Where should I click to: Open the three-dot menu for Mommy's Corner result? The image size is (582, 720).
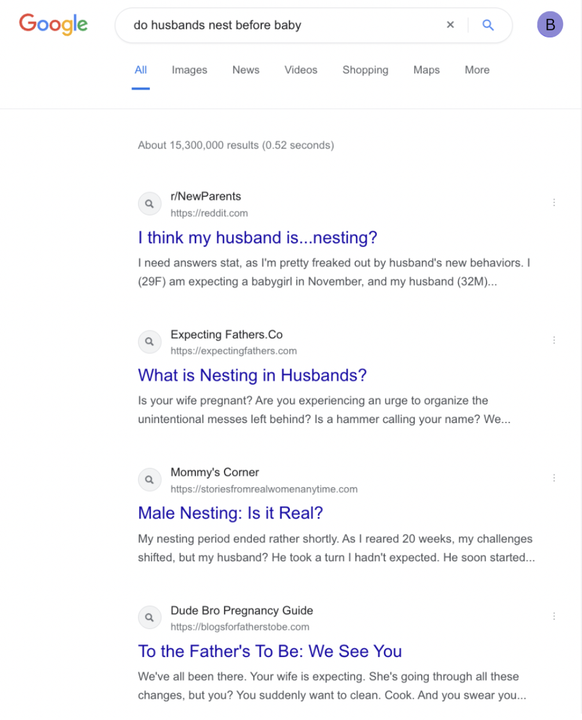tap(554, 478)
